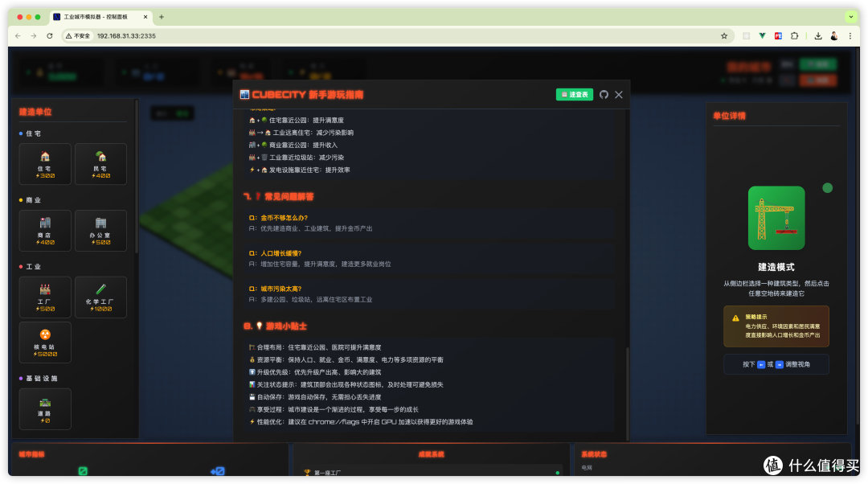Click the guide dialog vertical scrollbar
The width and height of the screenshot is (868, 484).
click(627, 392)
